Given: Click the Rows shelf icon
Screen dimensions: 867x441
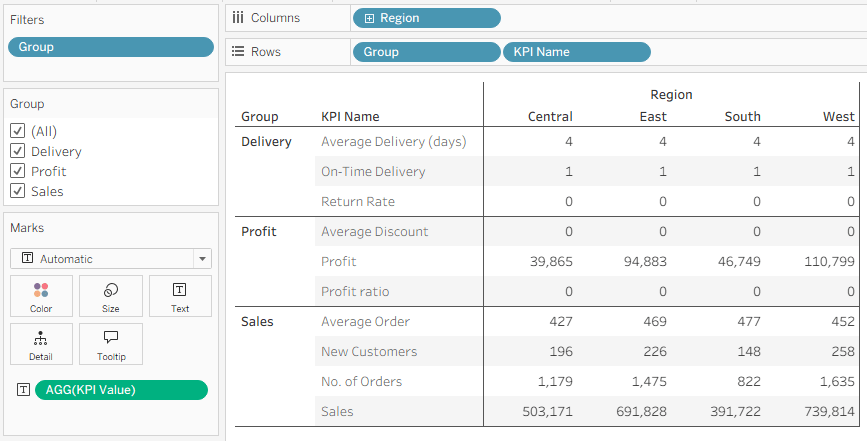Looking at the screenshot, I should (238, 52).
